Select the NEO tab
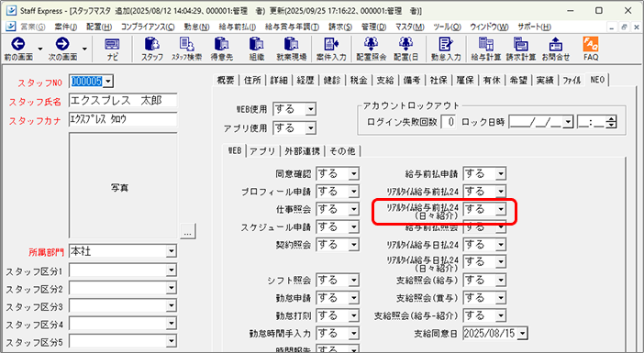 pyautogui.click(x=597, y=80)
